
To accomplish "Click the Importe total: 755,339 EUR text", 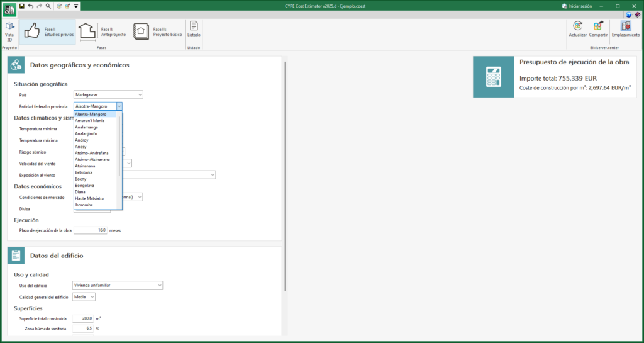I will (x=558, y=79).
